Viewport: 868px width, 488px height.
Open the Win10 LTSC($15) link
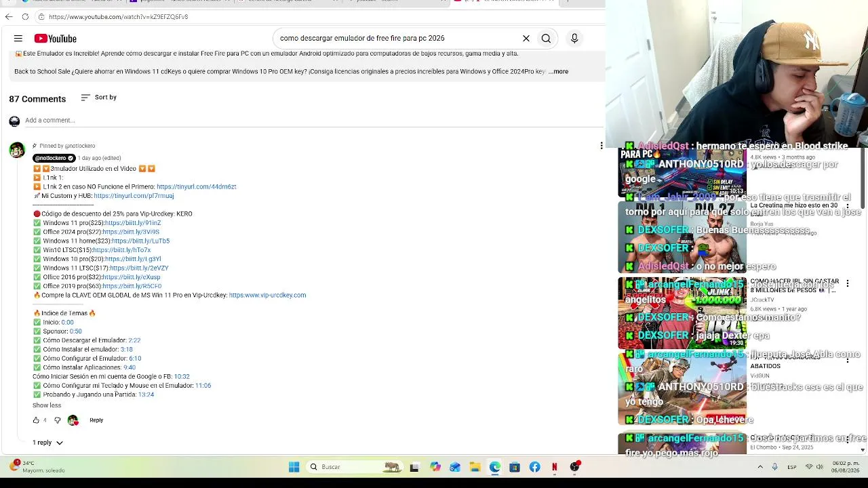121,250
